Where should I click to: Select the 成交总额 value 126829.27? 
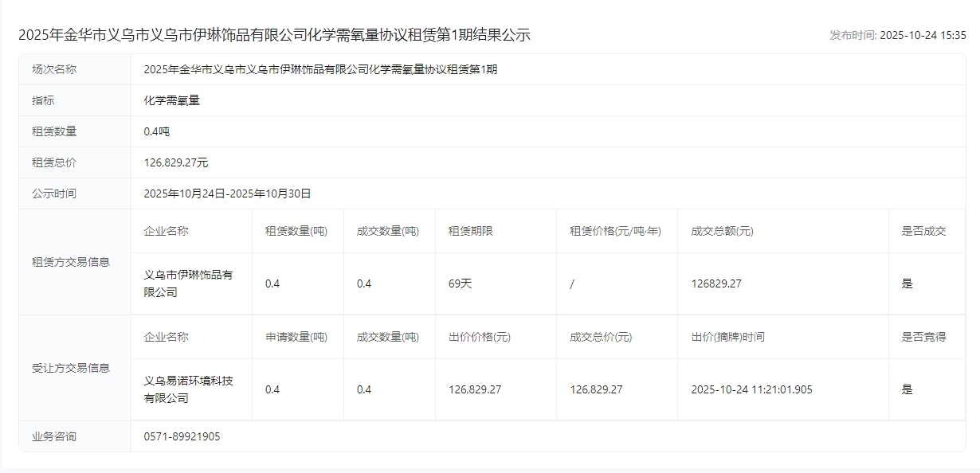click(715, 283)
